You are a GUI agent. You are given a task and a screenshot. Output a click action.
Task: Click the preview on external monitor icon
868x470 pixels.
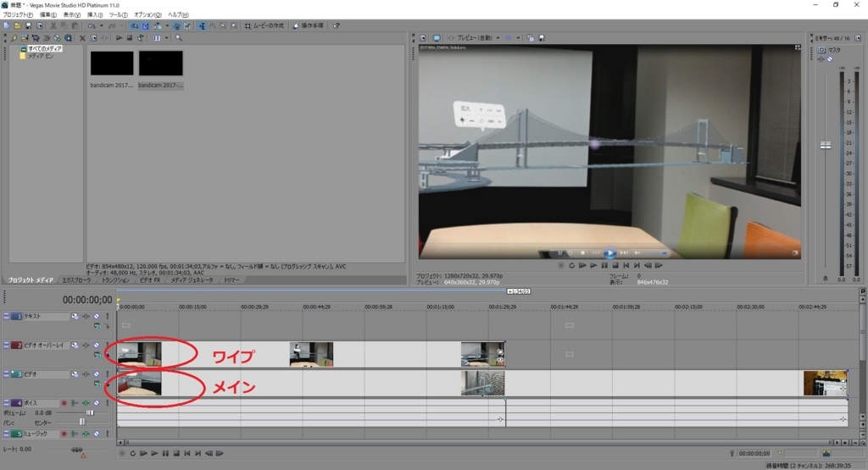pos(437,37)
